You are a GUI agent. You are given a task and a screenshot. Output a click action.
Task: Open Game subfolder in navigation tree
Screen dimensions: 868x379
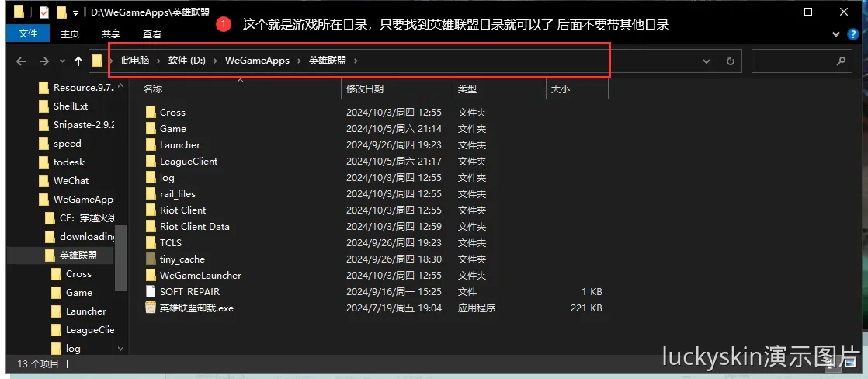[x=79, y=293]
